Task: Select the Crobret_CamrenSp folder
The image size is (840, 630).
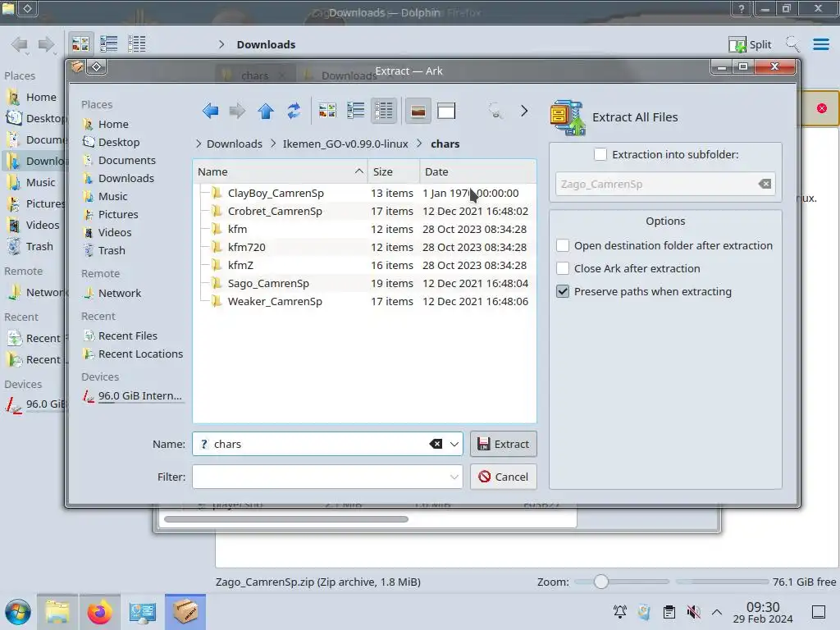Action: coord(274,211)
